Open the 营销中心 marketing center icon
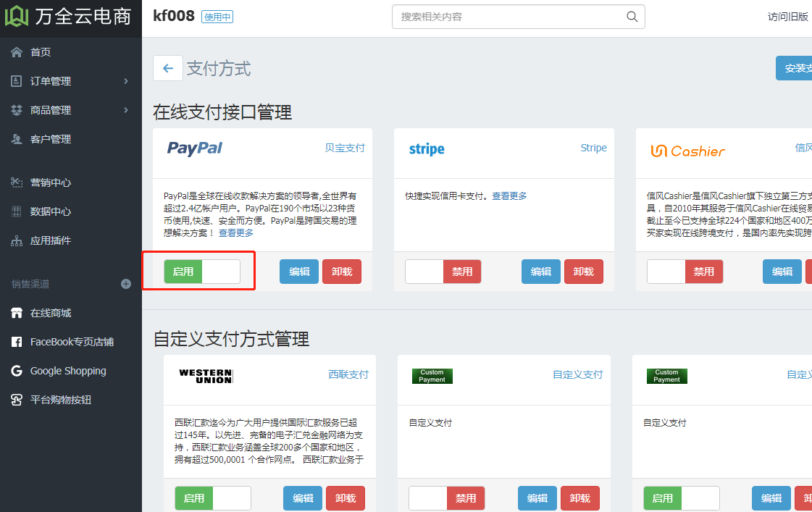The image size is (812, 512). [17, 182]
